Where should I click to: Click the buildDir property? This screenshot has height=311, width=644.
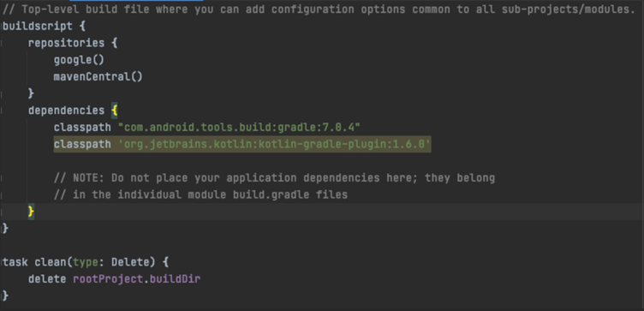pos(175,279)
